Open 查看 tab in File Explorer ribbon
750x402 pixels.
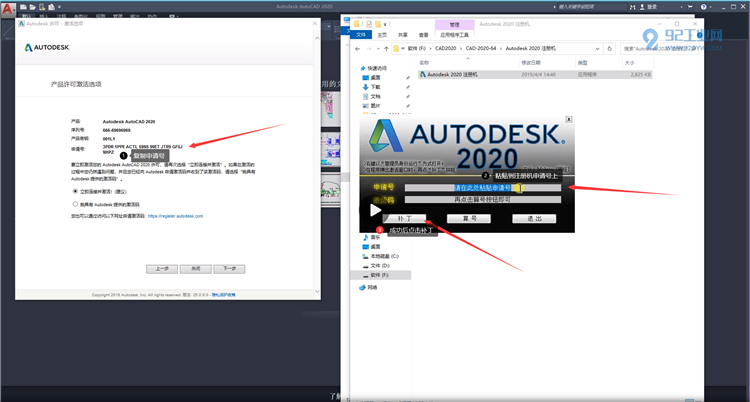click(x=424, y=34)
